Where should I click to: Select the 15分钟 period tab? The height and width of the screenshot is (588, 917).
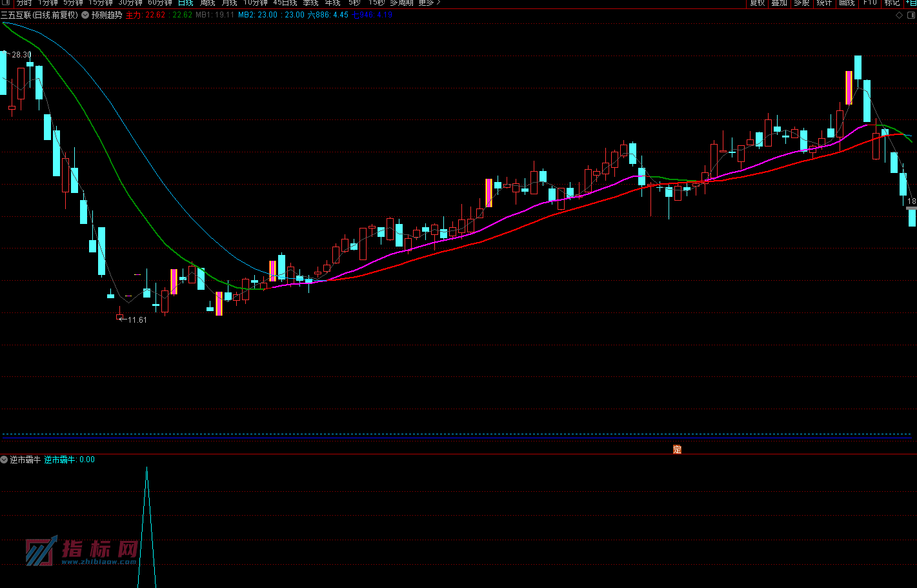pos(101,3)
